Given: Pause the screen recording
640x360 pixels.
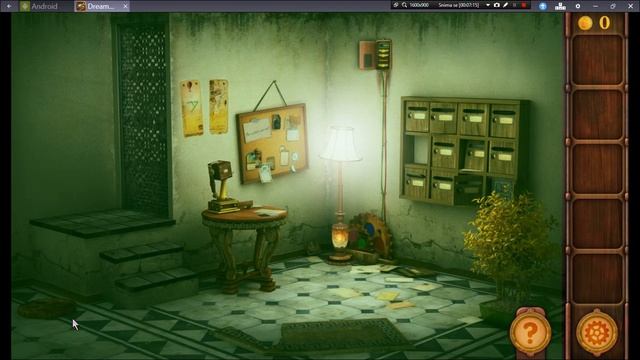Looking at the screenshot, I should point(514,5).
